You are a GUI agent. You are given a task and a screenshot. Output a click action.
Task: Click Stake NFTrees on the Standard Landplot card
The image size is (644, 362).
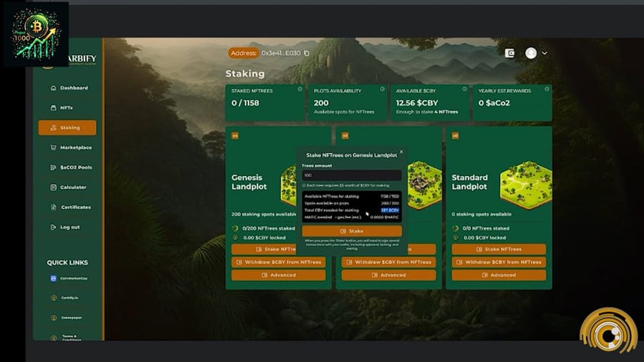(x=499, y=249)
